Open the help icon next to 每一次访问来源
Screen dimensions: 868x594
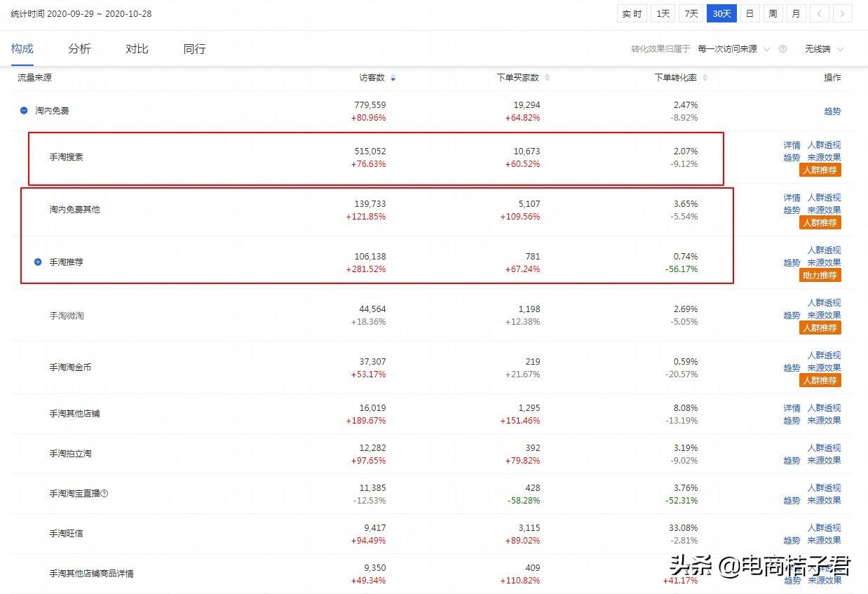[x=783, y=49]
